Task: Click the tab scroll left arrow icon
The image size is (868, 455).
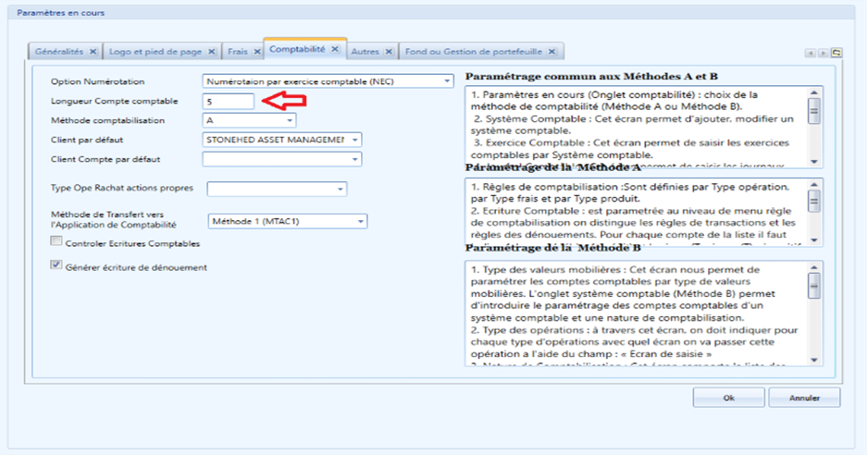Action: click(x=811, y=53)
